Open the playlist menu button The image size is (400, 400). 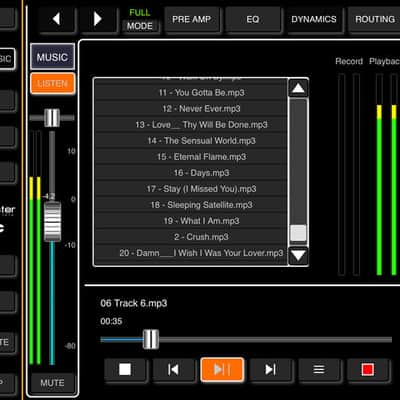pyautogui.click(x=319, y=369)
